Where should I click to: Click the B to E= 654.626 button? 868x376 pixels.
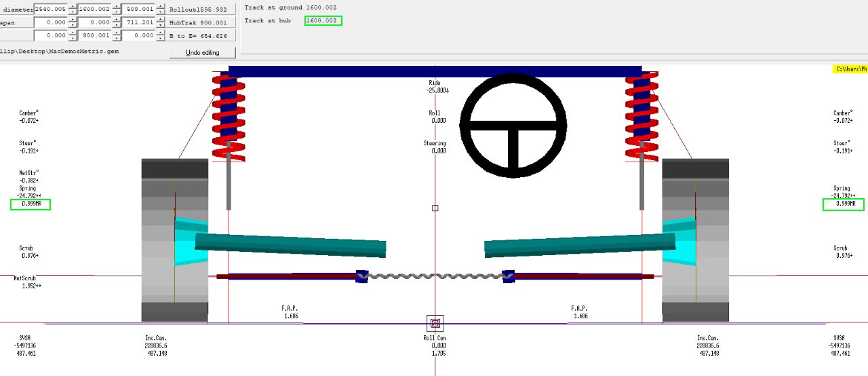[x=202, y=36]
